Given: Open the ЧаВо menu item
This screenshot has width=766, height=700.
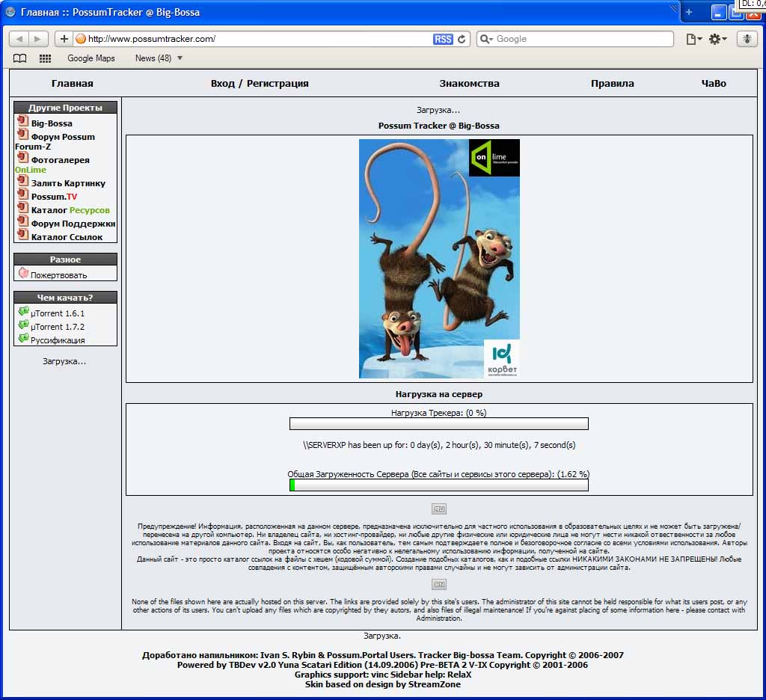Looking at the screenshot, I should pyautogui.click(x=714, y=84).
